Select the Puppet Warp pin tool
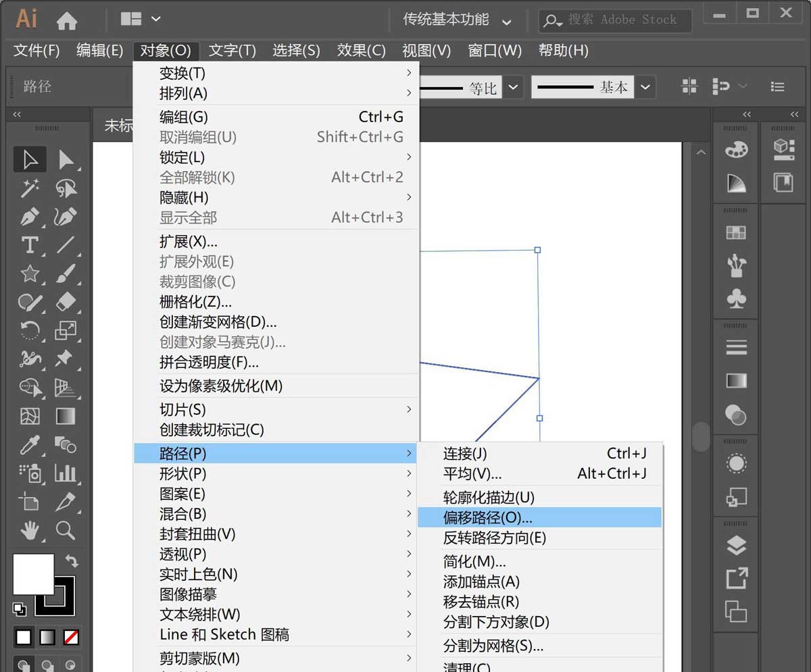811x672 pixels. 66,359
